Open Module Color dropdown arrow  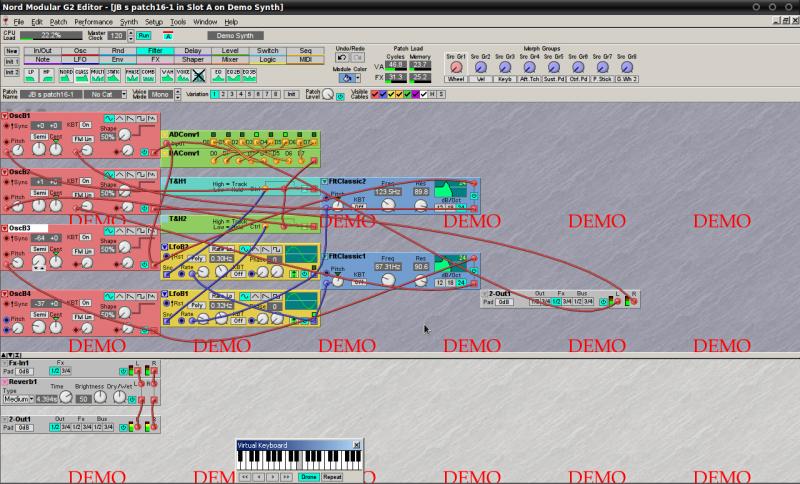point(358,78)
